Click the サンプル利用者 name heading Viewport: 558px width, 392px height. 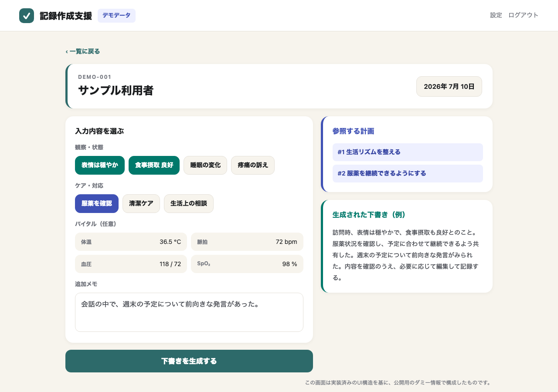pos(116,90)
